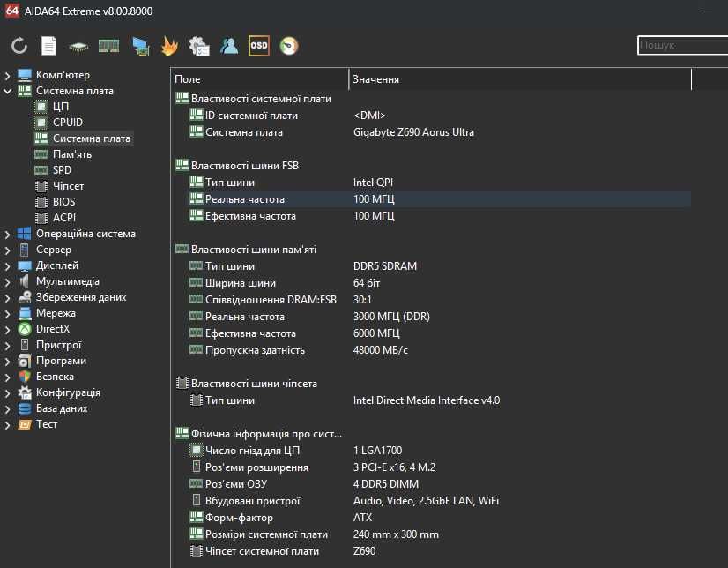Select ЦП in the tree
The height and width of the screenshot is (568, 728).
coord(60,107)
